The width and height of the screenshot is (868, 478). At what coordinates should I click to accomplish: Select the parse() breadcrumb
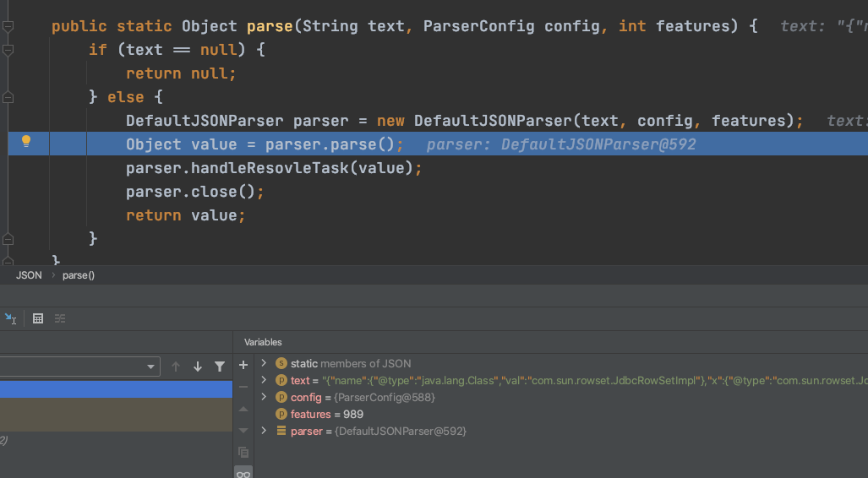click(79, 275)
